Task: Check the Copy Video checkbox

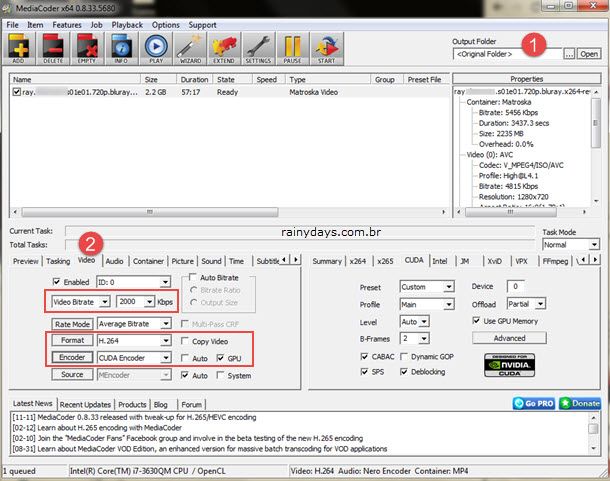Action: pyautogui.click(x=185, y=341)
